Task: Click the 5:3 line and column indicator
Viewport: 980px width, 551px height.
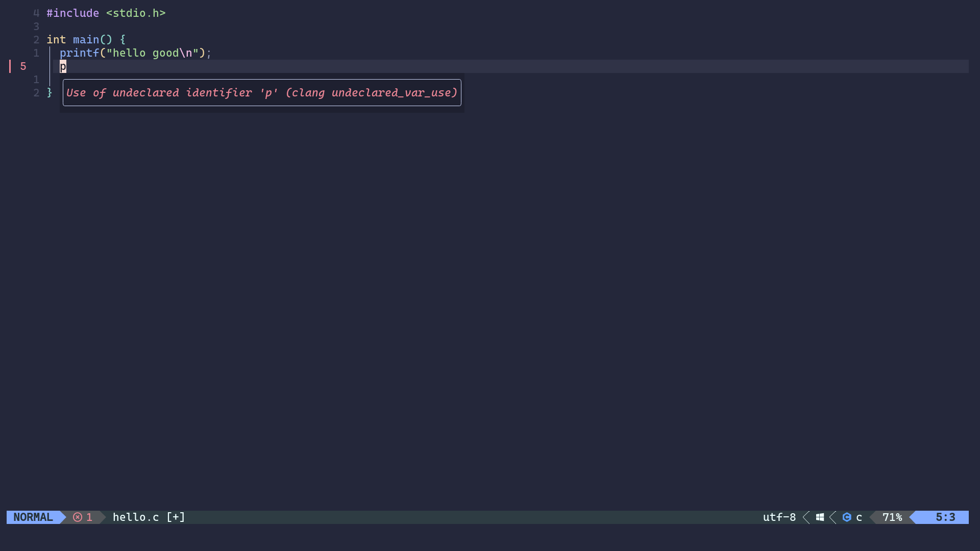Action: 946,517
